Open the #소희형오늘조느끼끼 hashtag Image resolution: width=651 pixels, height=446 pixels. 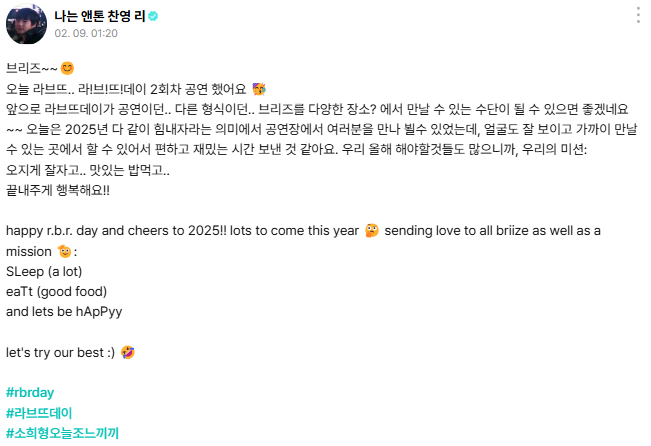pyautogui.click(x=63, y=433)
